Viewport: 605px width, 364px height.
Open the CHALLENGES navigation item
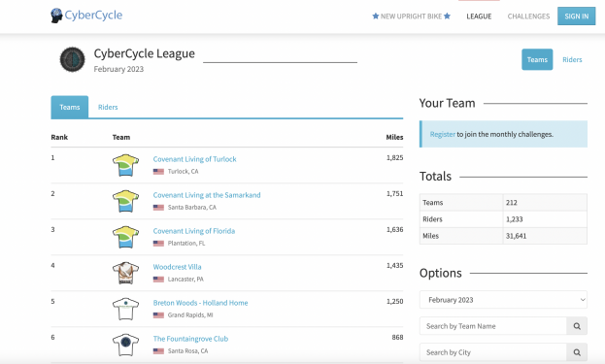pos(528,17)
